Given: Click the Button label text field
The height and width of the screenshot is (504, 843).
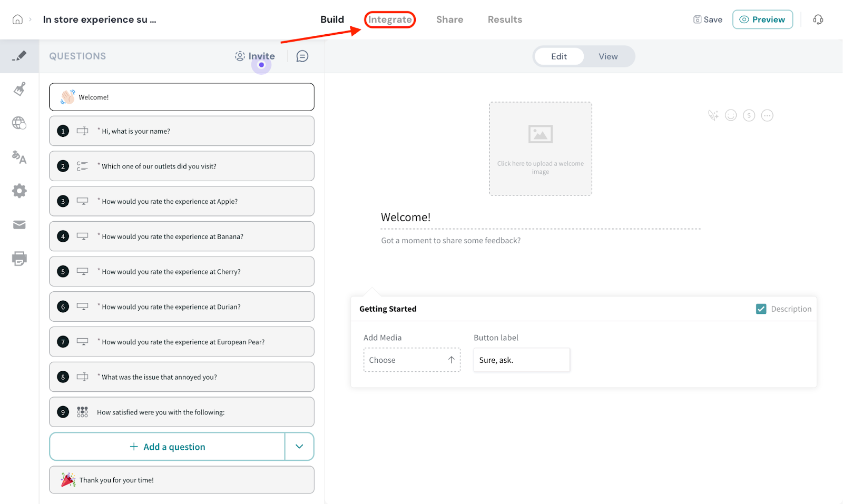Looking at the screenshot, I should click(521, 360).
